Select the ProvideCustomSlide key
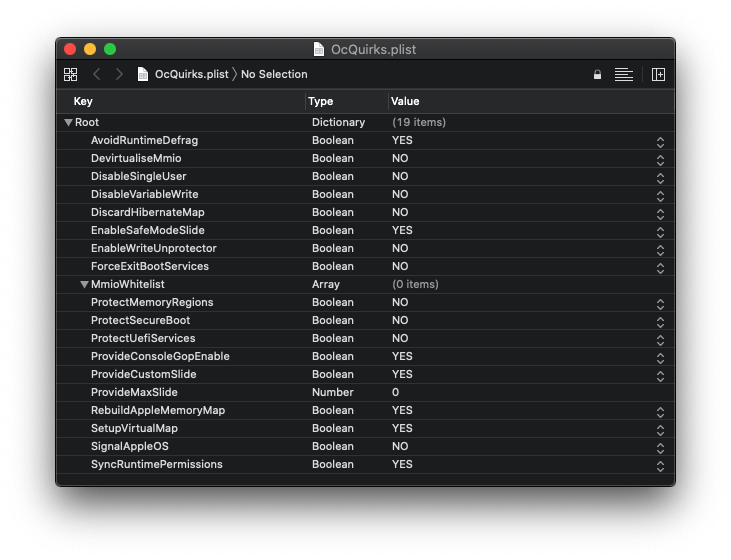Viewport: 731px width, 560px height. (x=144, y=374)
